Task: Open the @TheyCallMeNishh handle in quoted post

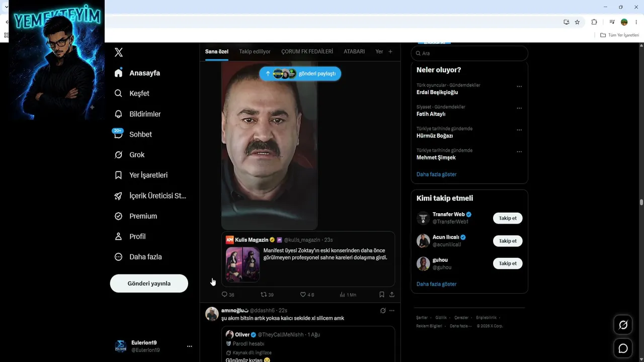Action: [281, 335]
